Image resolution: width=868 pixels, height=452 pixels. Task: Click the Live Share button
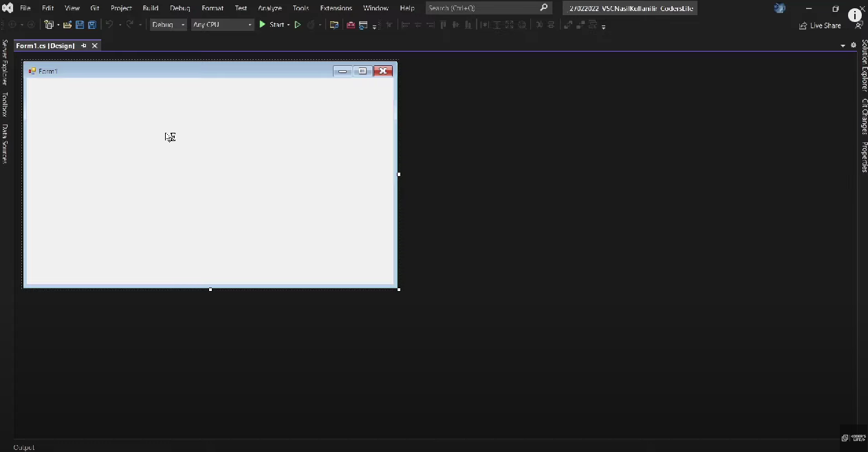[x=820, y=25]
